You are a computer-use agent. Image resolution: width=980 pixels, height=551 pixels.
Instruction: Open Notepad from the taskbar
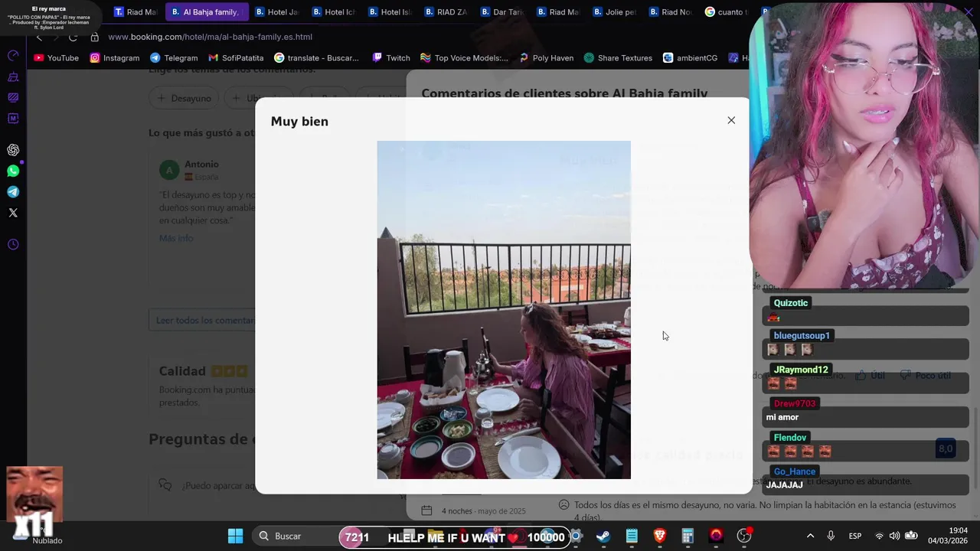click(x=632, y=536)
